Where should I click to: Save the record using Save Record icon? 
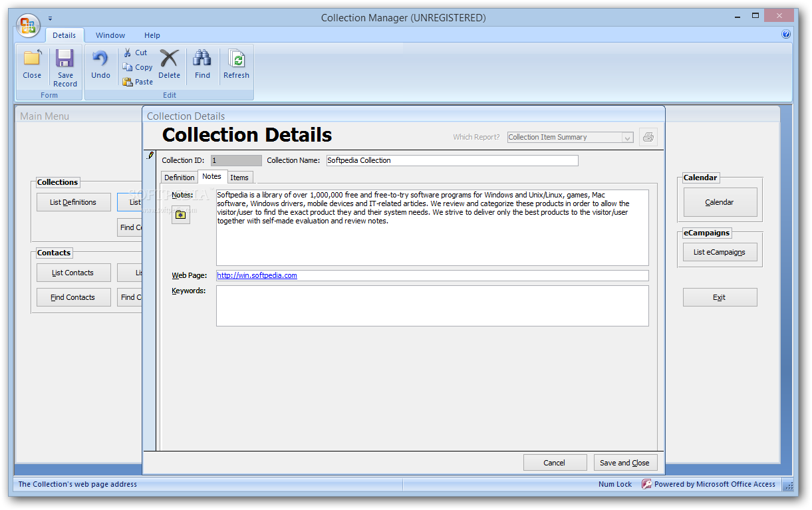65,68
